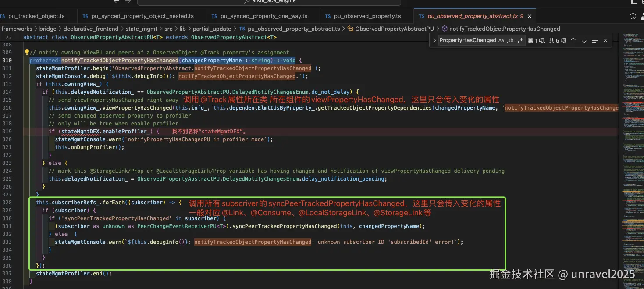Click line number 328 in the gutter

pos(7,202)
